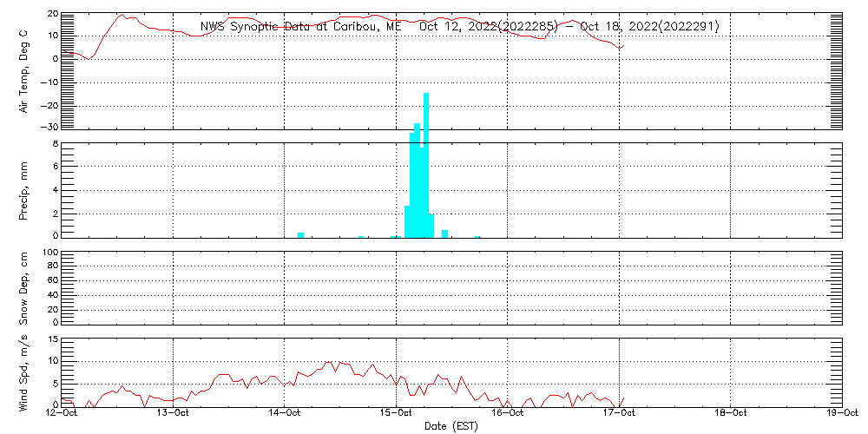The width and height of the screenshot is (868, 434).
Task: Click the 19-Oct date tick label
Action: click(x=840, y=415)
